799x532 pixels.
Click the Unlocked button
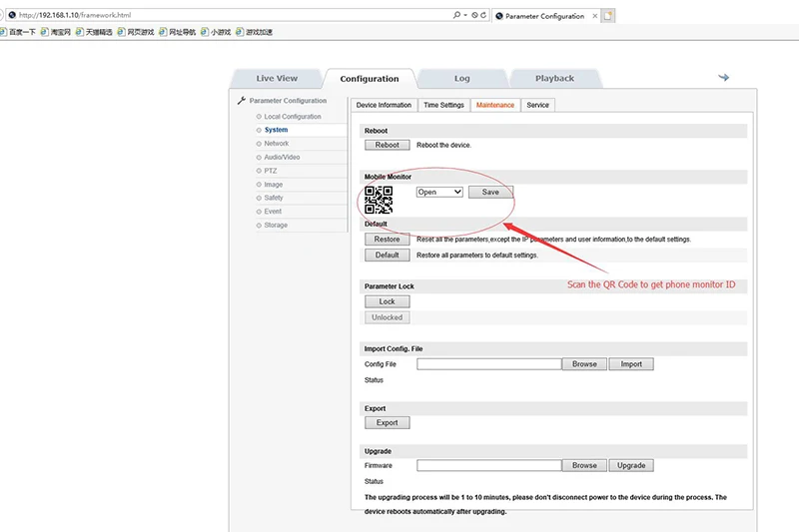[x=388, y=317]
